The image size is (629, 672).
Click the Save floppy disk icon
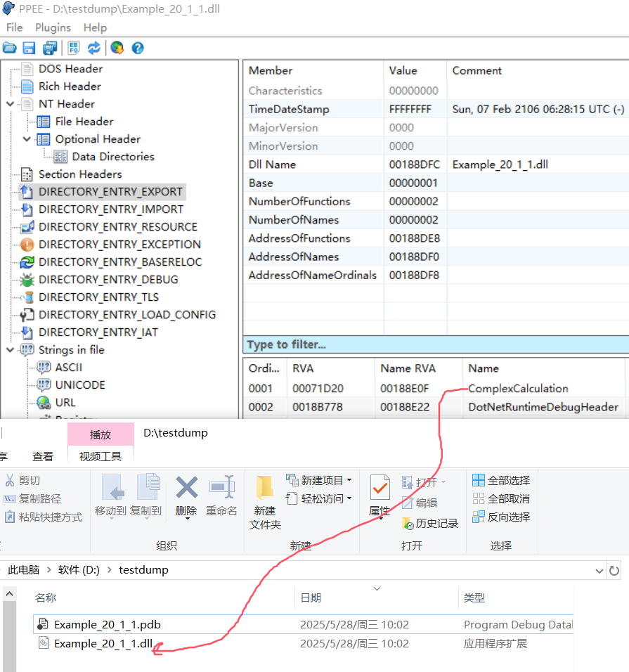coord(29,48)
